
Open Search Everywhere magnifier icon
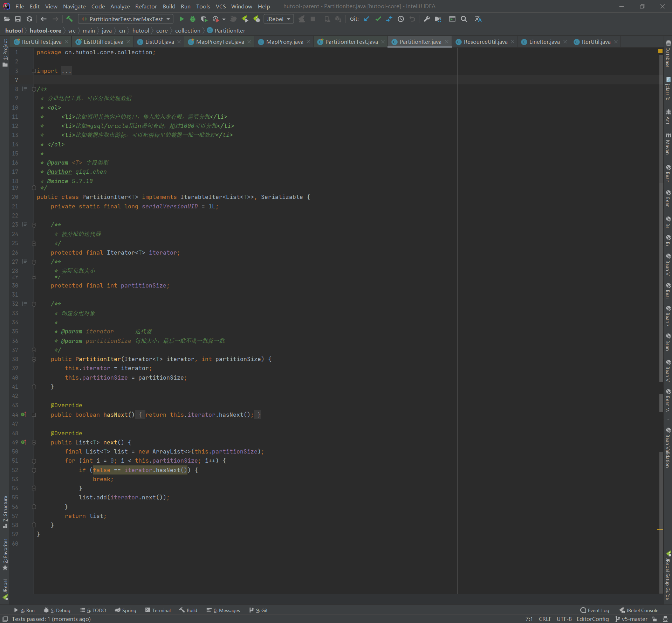[x=464, y=19]
